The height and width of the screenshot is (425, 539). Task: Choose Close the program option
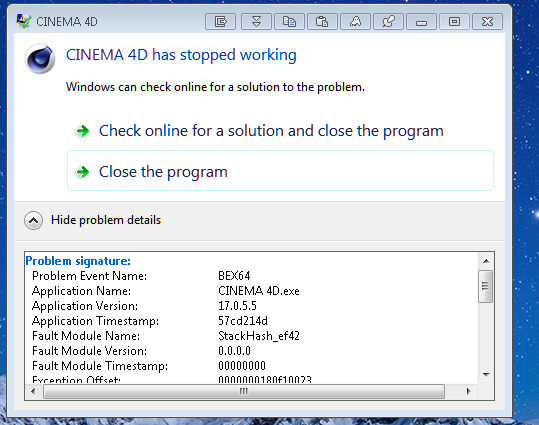pos(280,171)
